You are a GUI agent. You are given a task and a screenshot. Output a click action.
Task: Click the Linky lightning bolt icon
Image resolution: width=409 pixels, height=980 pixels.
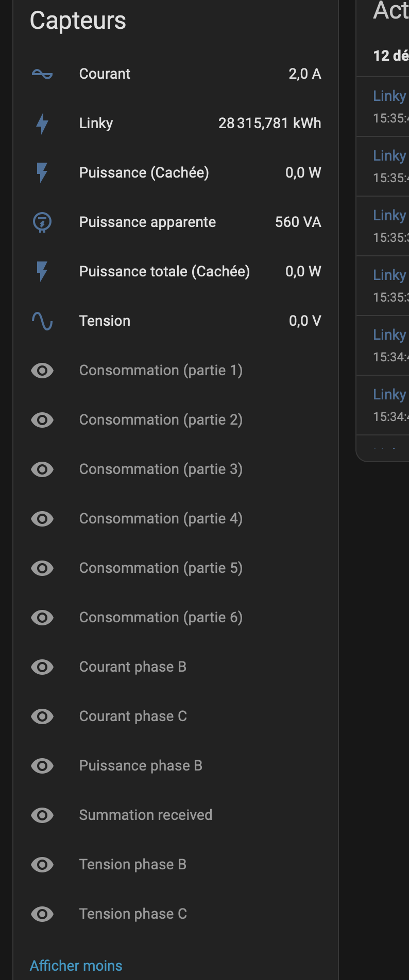(42, 123)
